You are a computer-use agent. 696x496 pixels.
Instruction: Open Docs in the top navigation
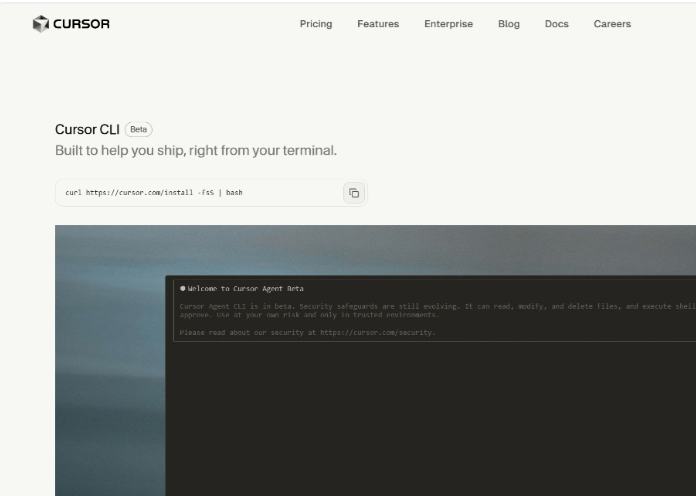pos(557,24)
